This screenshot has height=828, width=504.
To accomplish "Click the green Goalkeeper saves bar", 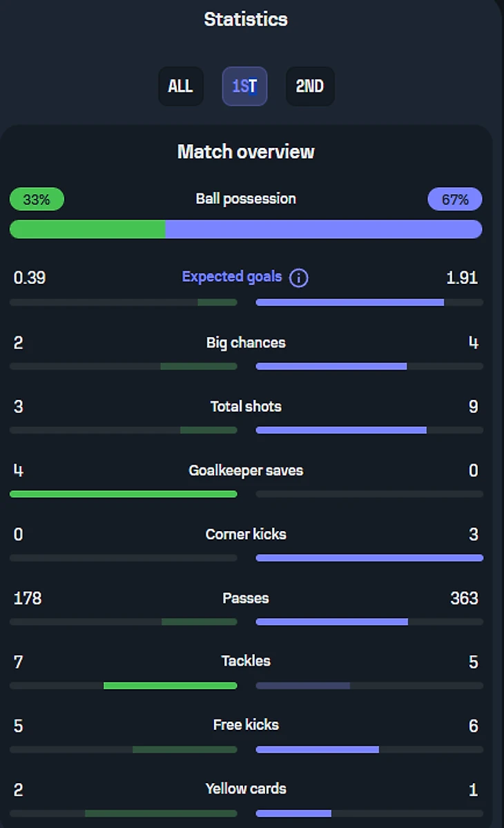I will pyautogui.click(x=124, y=494).
